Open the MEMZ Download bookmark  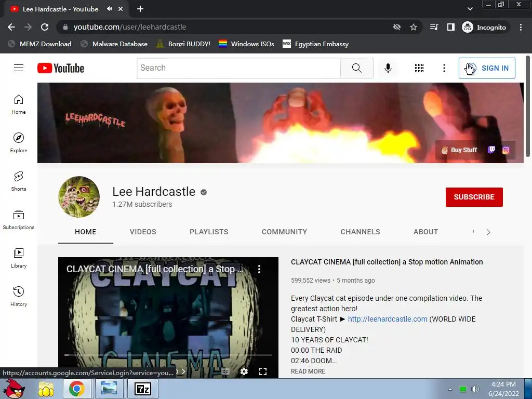pos(39,44)
